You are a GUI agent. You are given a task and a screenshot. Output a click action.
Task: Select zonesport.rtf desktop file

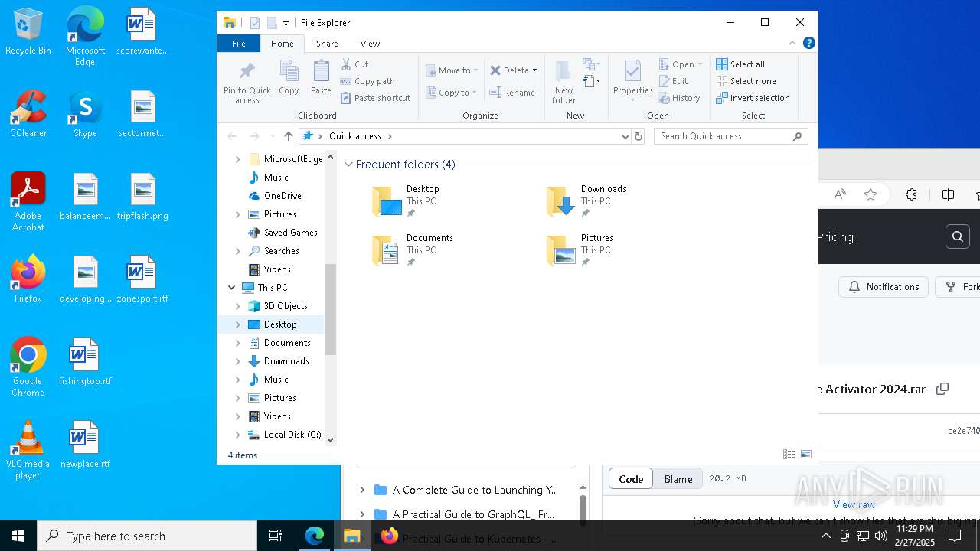point(142,279)
